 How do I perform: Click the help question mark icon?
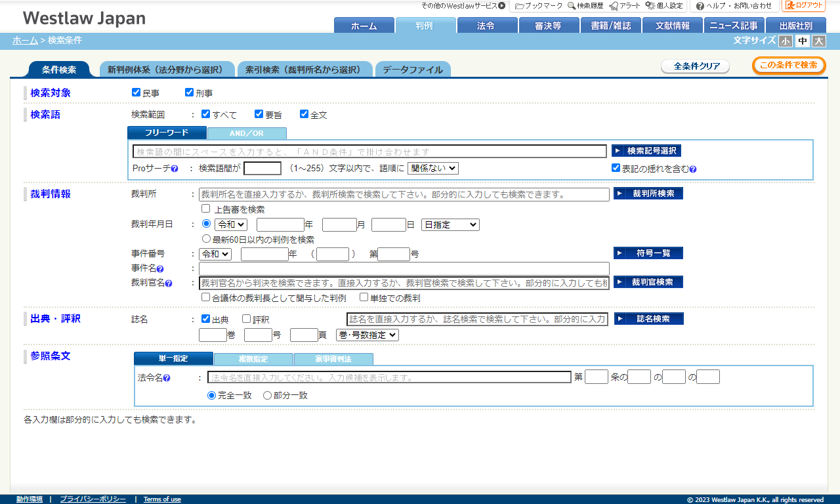(x=700, y=6)
